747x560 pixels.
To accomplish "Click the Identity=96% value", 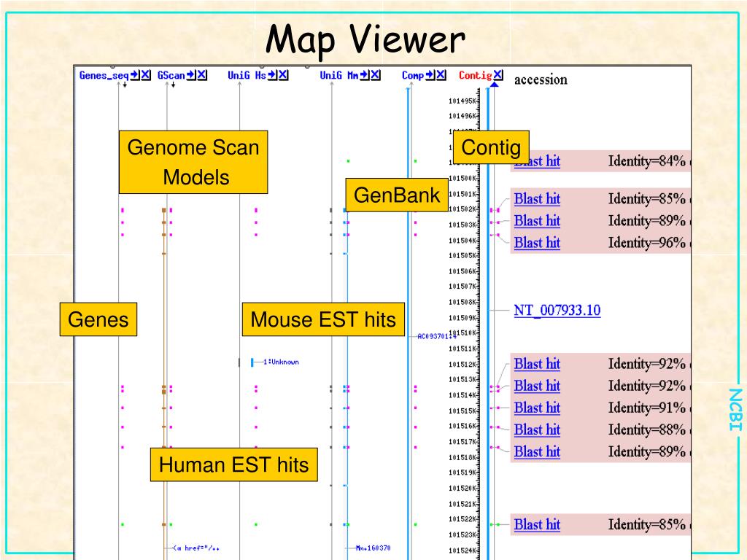I will pyautogui.click(x=647, y=243).
